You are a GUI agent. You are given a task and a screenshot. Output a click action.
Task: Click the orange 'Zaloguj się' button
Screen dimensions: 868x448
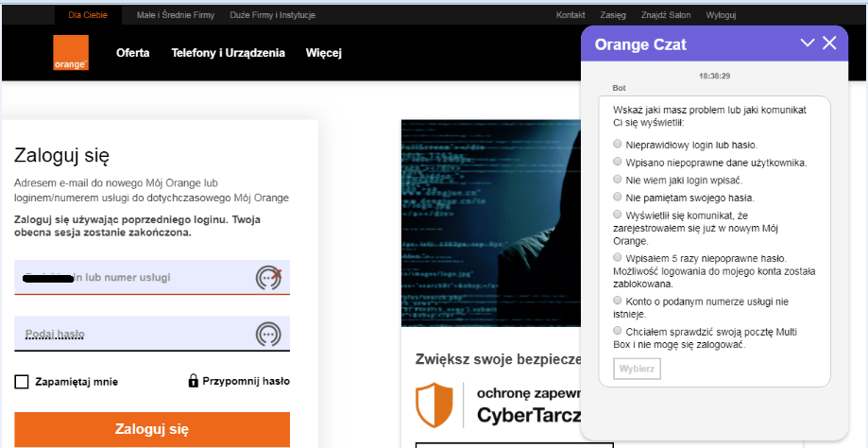tap(152, 429)
